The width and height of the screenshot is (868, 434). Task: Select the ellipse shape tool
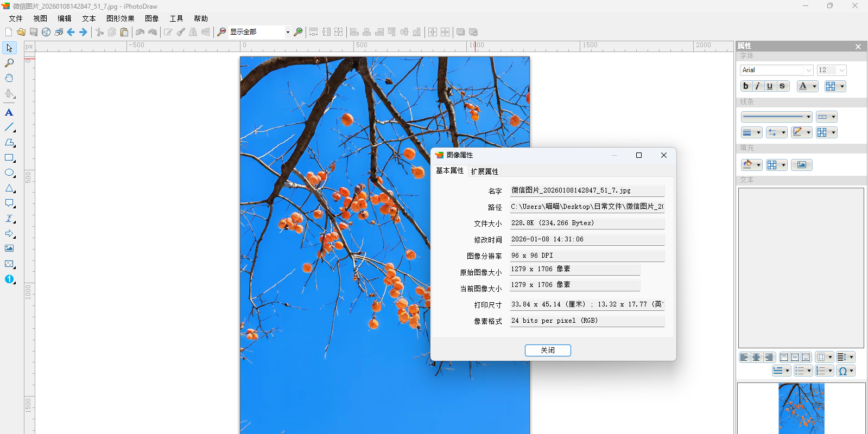(x=9, y=173)
